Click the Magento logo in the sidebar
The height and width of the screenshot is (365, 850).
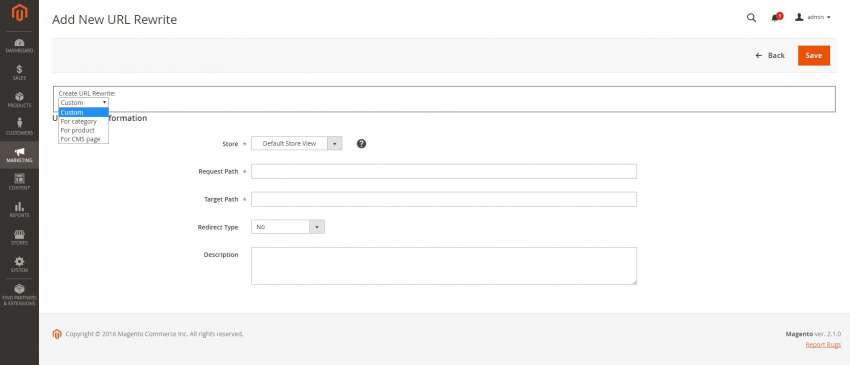tap(19, 13)
